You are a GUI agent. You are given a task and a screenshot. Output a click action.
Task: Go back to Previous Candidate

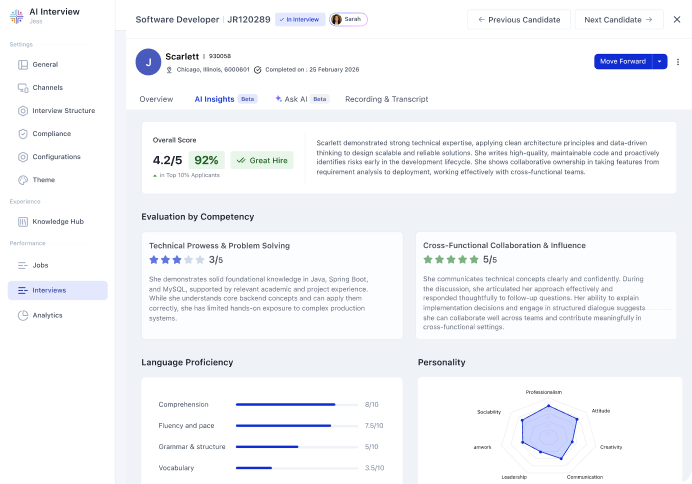point(518,19)
